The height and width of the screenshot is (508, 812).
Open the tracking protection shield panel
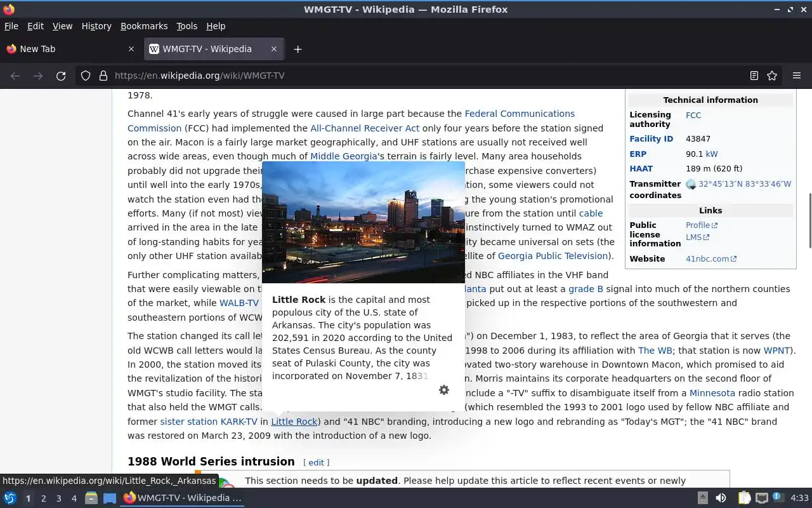[86, 76]
